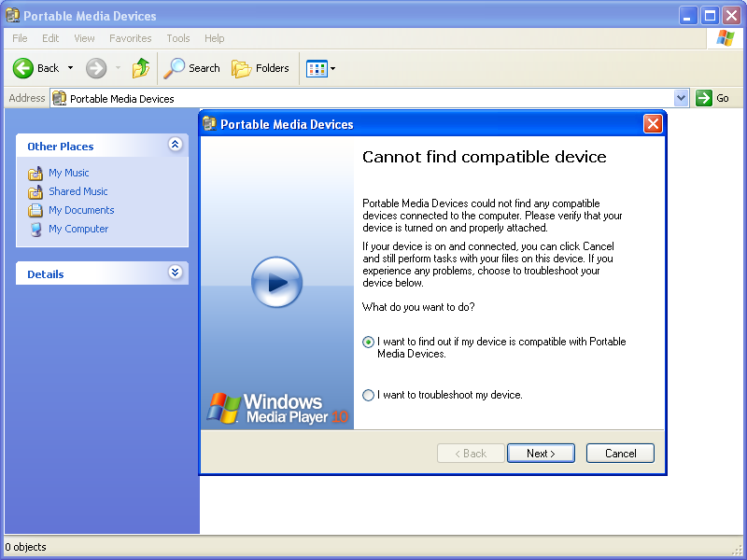Collapse the Other Places panel
The height and width of the screenshot is (560, 747).
coord(175,144)
